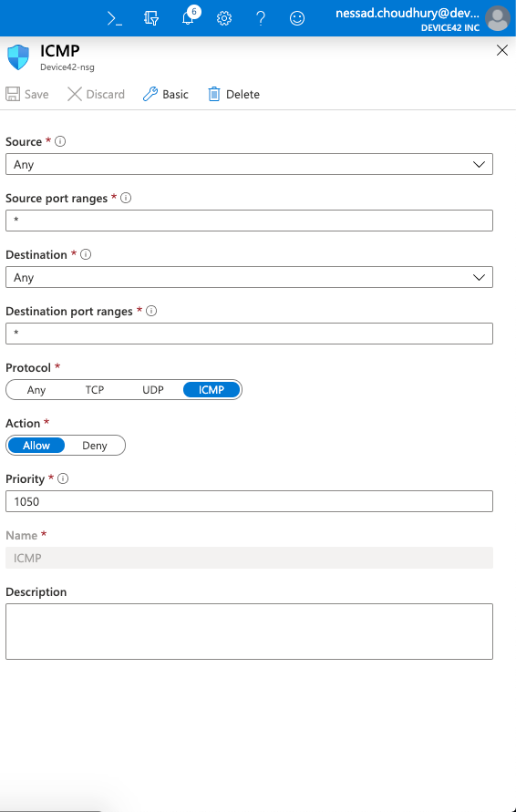Viewport: 516px width, 812px height.
Task: Select the Any protocol option
Action: (x=36, y=390)
